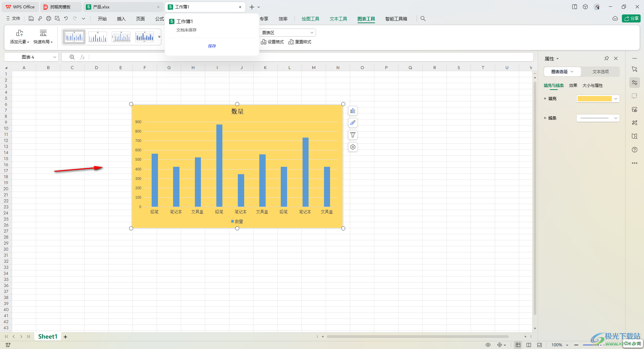The height and width of the screenshot is (349, 644).
Task: Select the fourth chart style thumbnail
Action: pos(145,37)
